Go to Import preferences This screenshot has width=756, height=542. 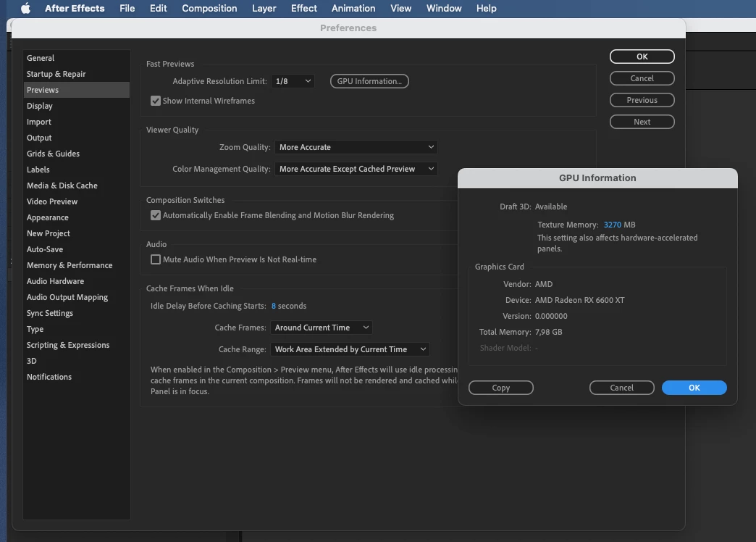click(x=77, y=122)
